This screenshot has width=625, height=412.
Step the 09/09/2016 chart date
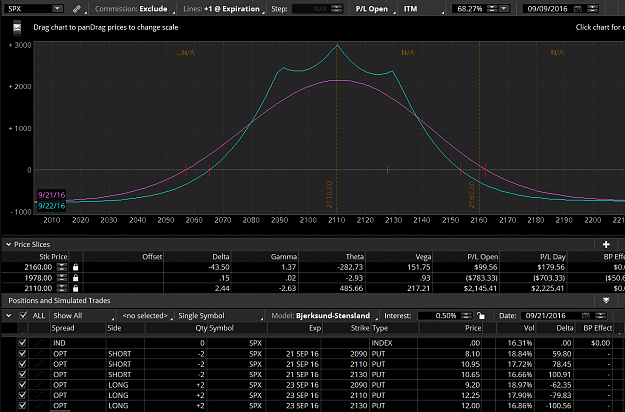pos(593,9)
